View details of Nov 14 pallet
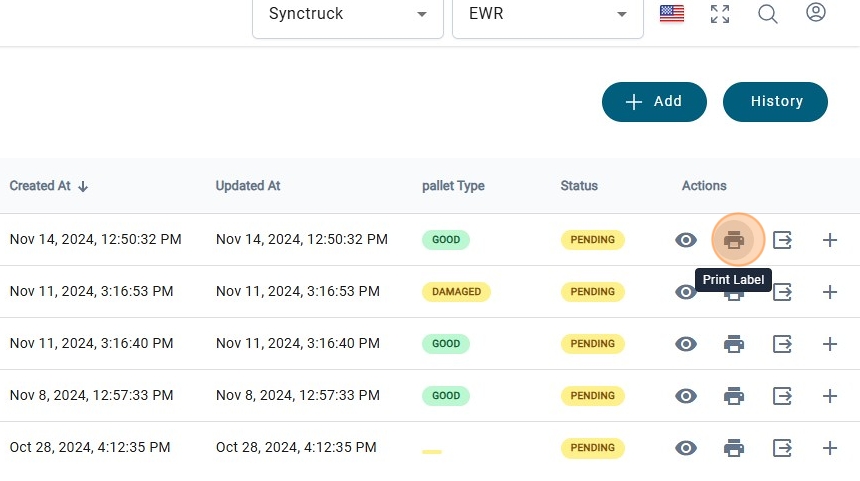The height and width of the screenshot is (481, 860). [x=686, y=240]
